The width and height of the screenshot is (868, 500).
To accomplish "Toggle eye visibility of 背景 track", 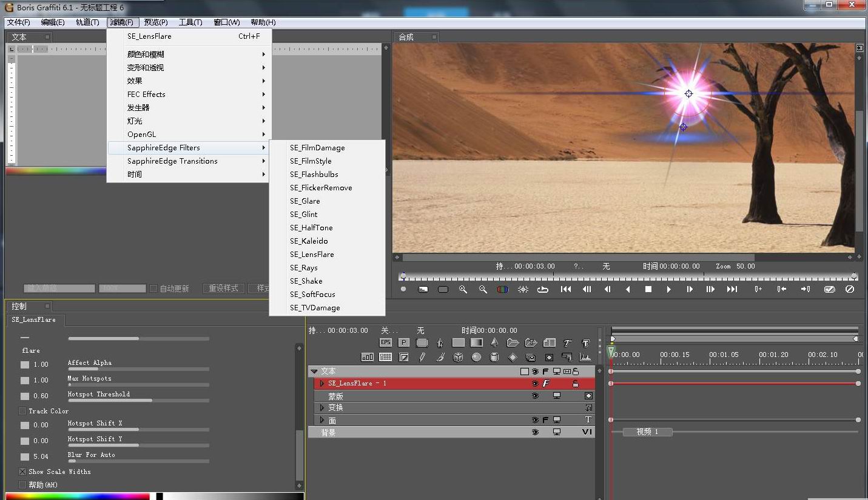I will (x=535, y=432).
